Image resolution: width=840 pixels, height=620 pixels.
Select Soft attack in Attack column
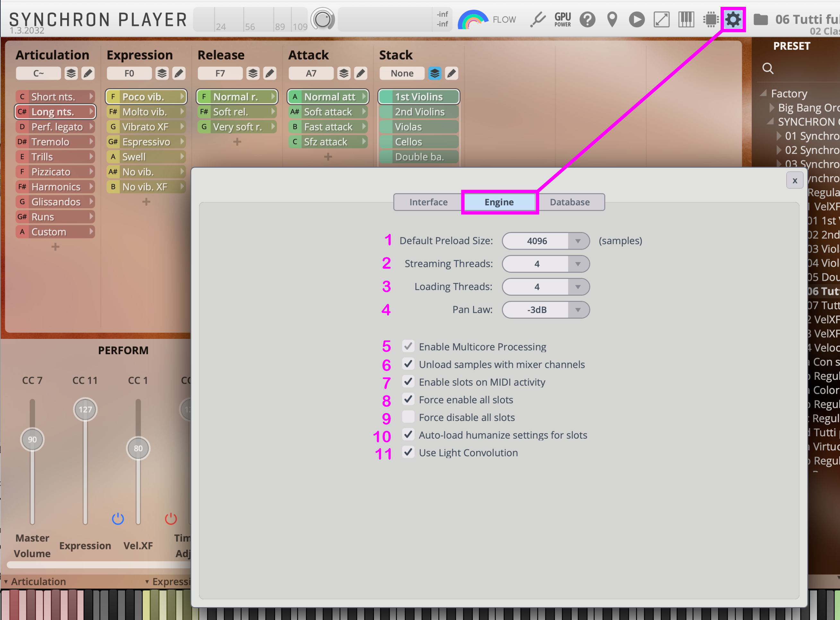[328, 112]
